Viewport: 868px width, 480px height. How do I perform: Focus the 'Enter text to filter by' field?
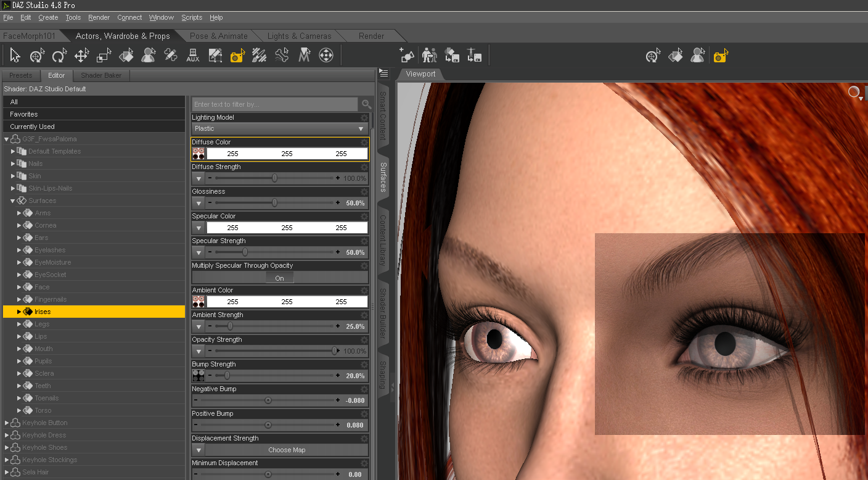(x=274, y=104)
